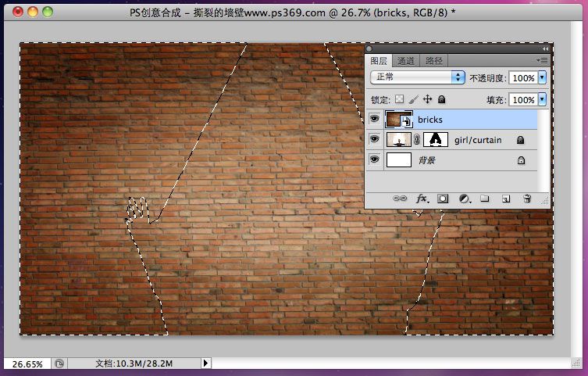Viewport: 588px width, 376px height.
Task: Lock all padlock icon in lock row
Action: coord(442,99)
